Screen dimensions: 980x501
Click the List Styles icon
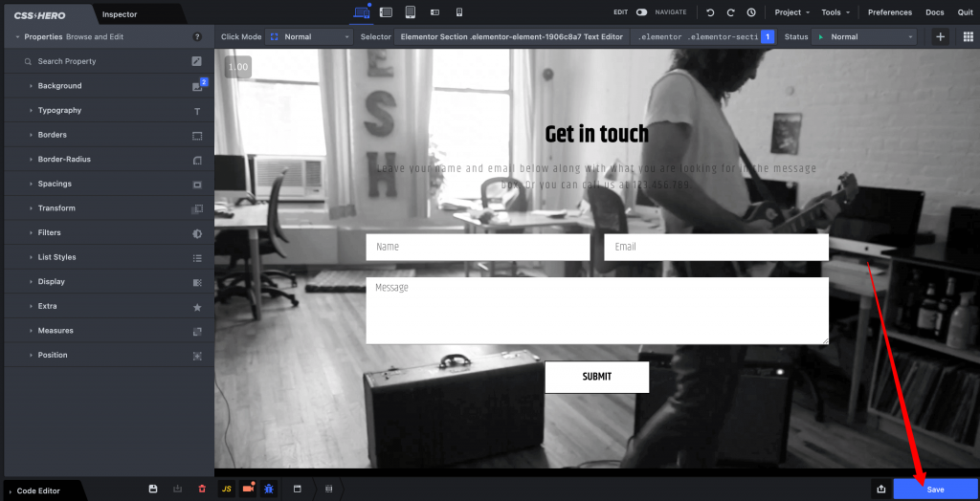(x=197, y=258)
